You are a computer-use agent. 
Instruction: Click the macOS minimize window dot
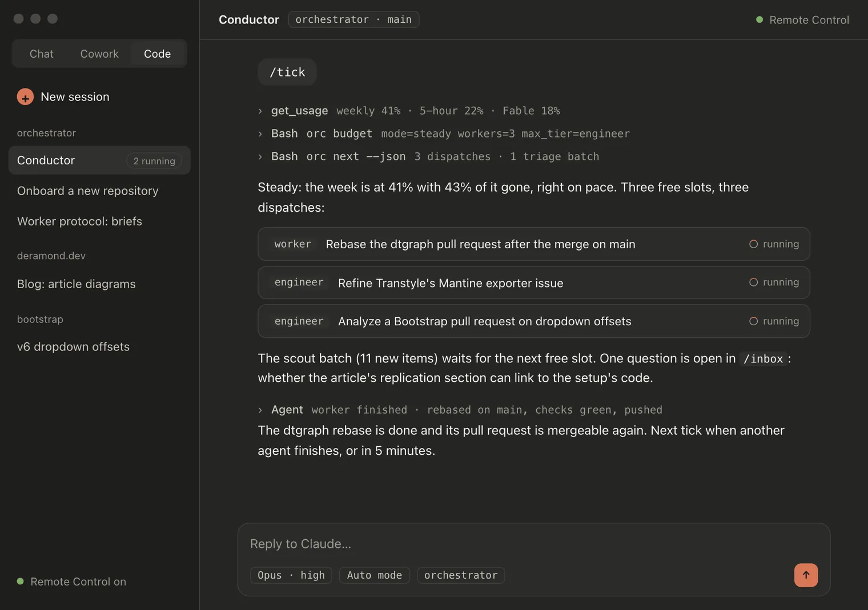coord(35,19)
